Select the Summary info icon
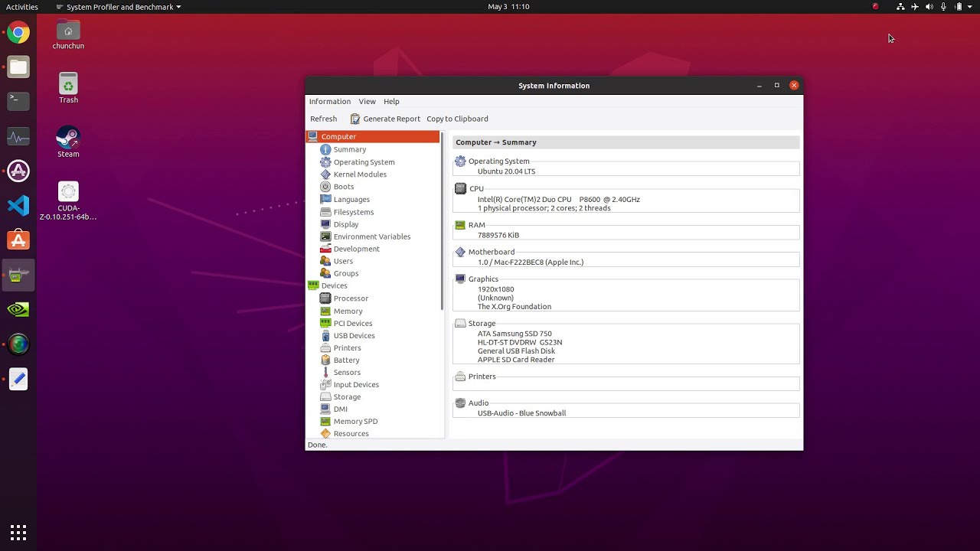The image size is (980, 551). (325, 149)
